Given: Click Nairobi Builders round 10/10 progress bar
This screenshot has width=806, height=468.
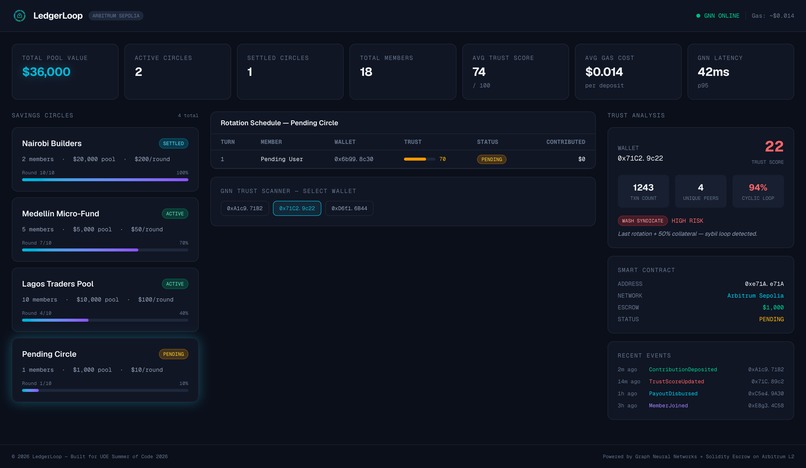Looking at the screenshot, I should point(105,179).
